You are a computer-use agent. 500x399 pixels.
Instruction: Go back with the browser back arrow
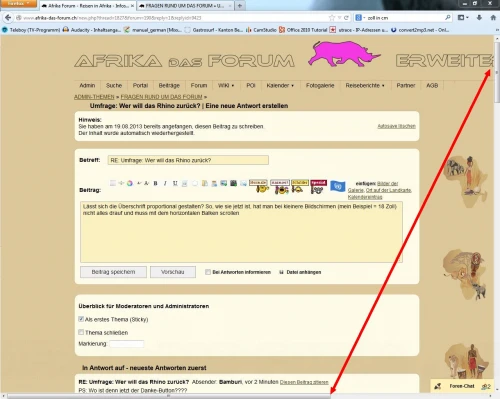click(8, 18)
